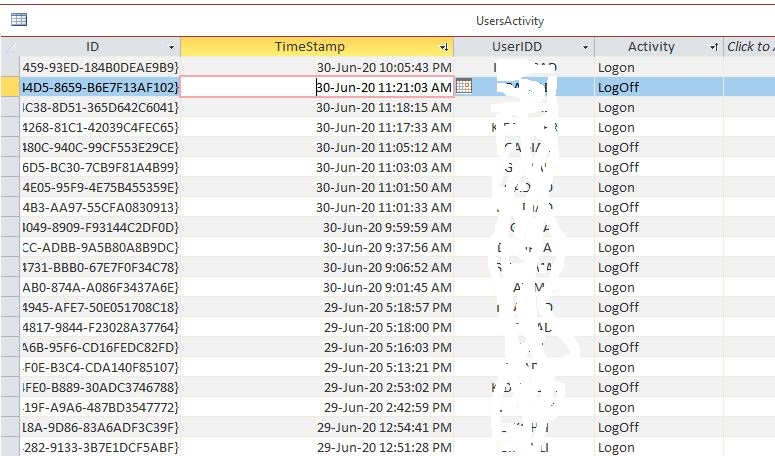775x456 pixels.
Task: Click ID cell 4E05-95F9-4E75B455359E}
Action: [100, 187]
